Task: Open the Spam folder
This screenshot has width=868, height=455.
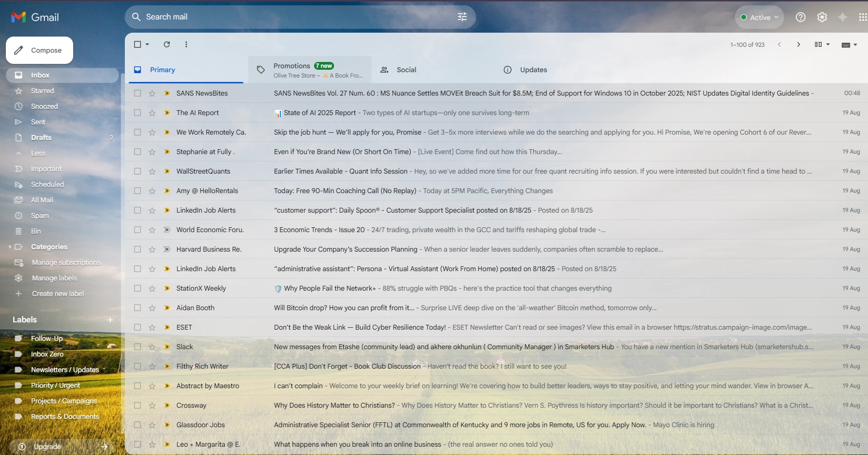Action: [x=40, y=216]
